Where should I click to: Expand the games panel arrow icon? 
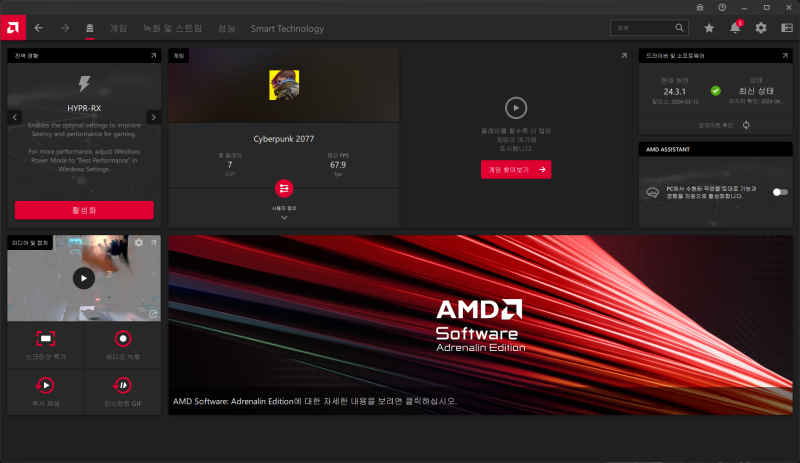point(623,56)
